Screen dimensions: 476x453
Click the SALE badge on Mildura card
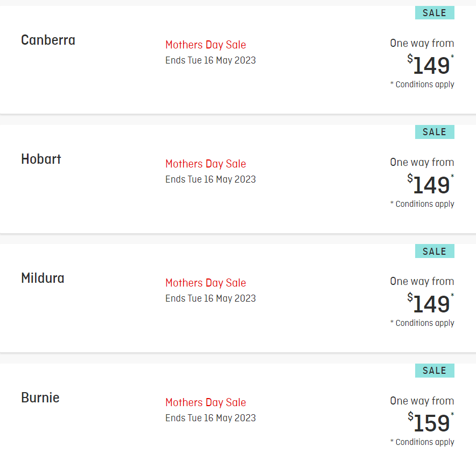tap(435, 251)
